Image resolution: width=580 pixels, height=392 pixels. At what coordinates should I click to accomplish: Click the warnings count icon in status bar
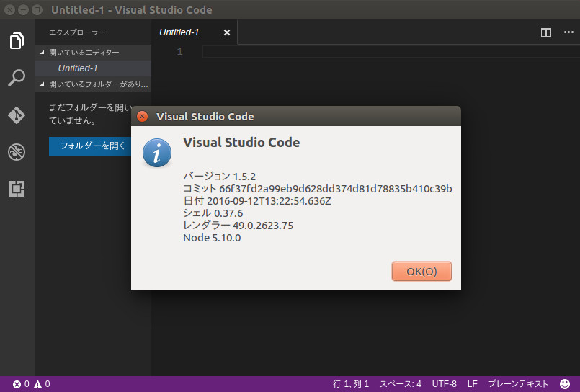tap(37, 384)
